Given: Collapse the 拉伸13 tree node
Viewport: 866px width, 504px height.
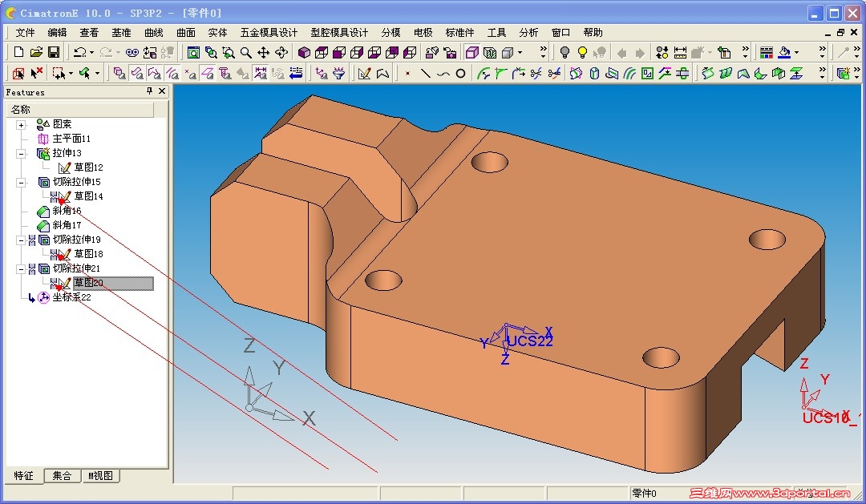Looking at the screenshot, I should (21, 154).
